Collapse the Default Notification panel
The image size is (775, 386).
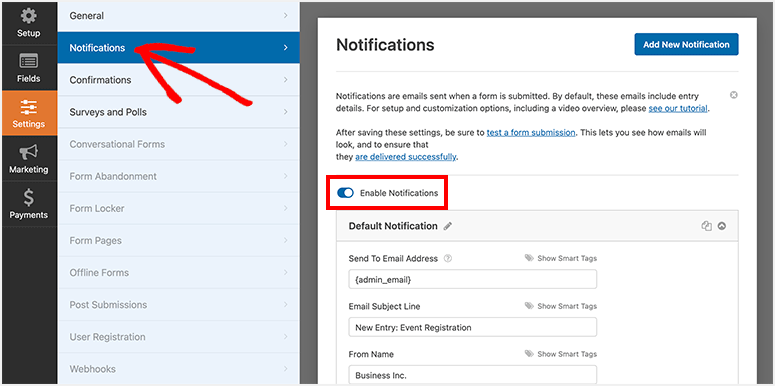click(x=722, y=226)
